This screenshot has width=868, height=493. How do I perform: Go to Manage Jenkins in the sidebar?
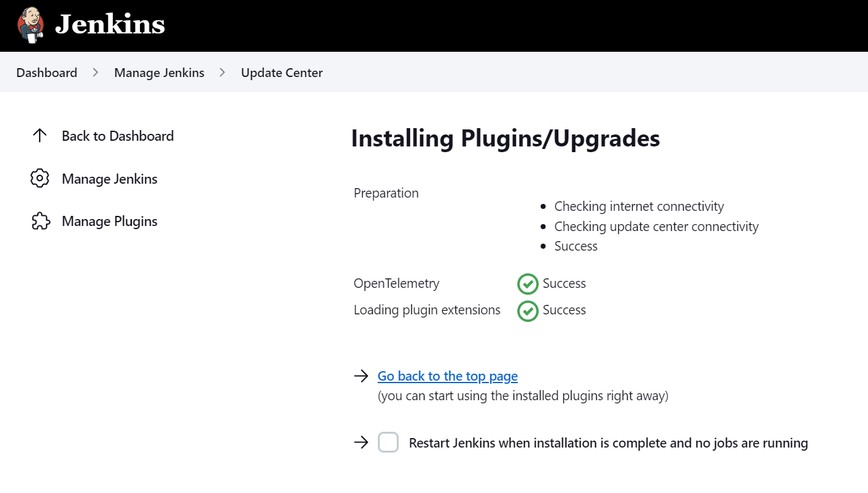click(x=110, y=179)
